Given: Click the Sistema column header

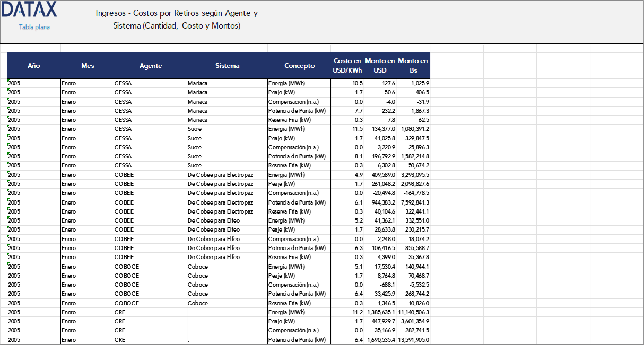Looking at the screenshot, I should [x=227, y=66].
